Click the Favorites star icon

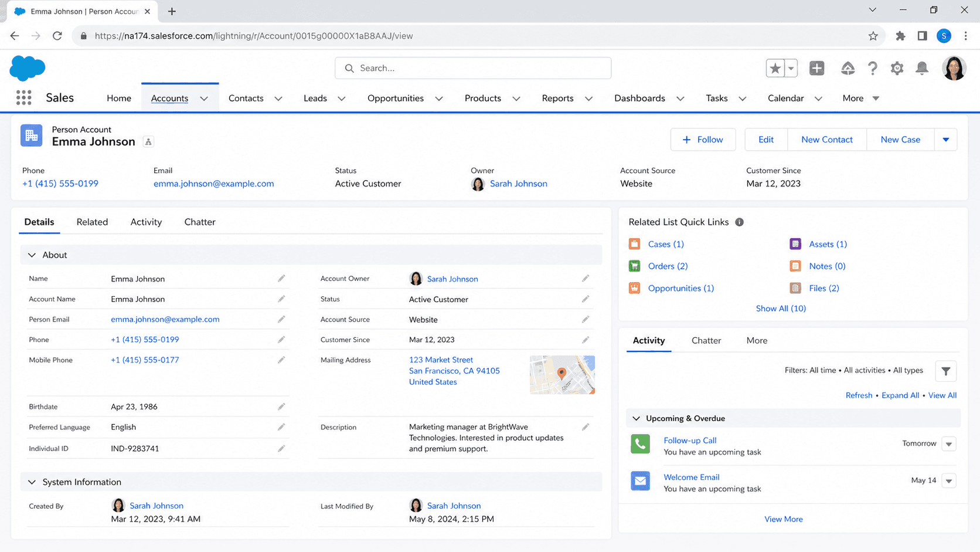pos(775,68)
